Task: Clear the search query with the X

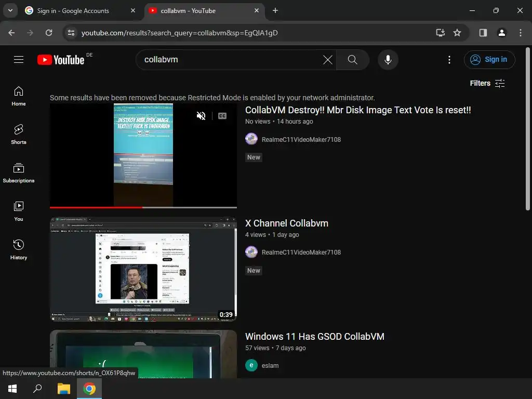Action: pos(328,60)
